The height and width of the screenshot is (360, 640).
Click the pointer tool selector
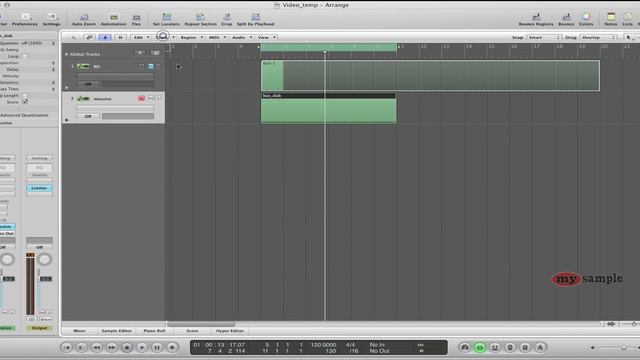(629, 37)
